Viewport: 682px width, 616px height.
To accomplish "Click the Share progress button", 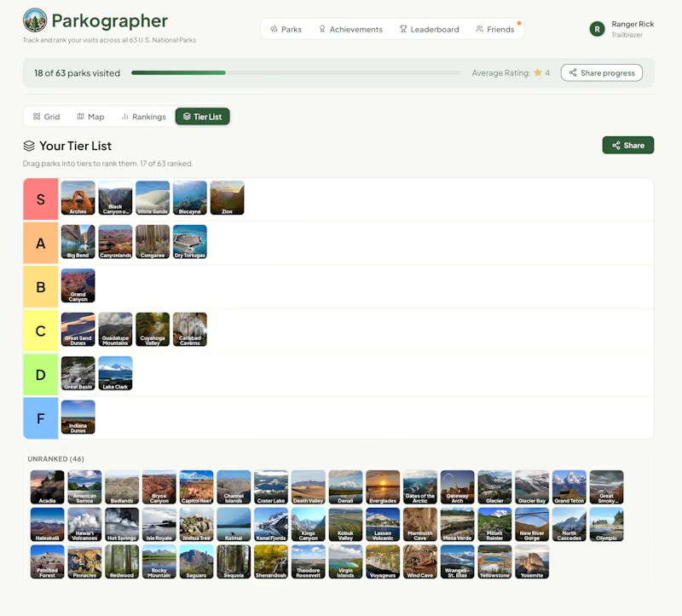I will point(602,72).
